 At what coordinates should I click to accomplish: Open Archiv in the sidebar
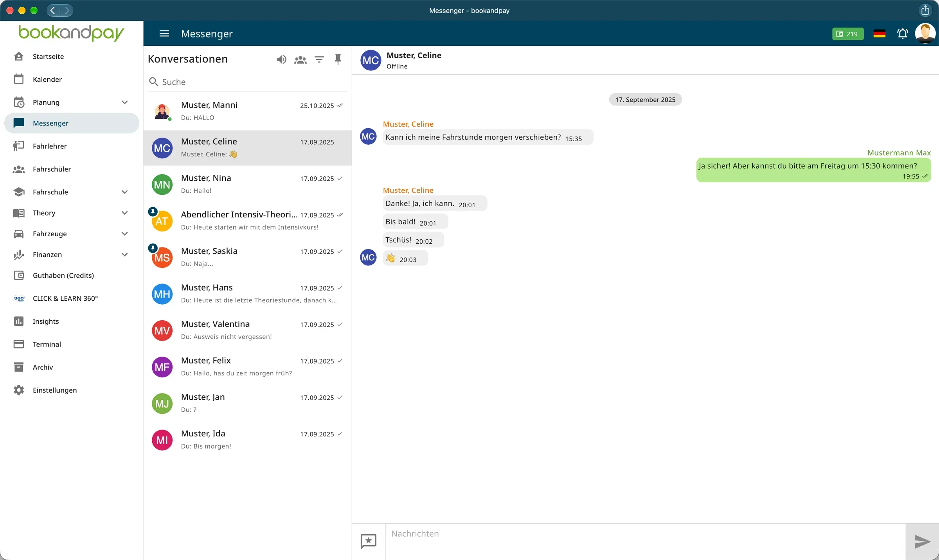72,367
